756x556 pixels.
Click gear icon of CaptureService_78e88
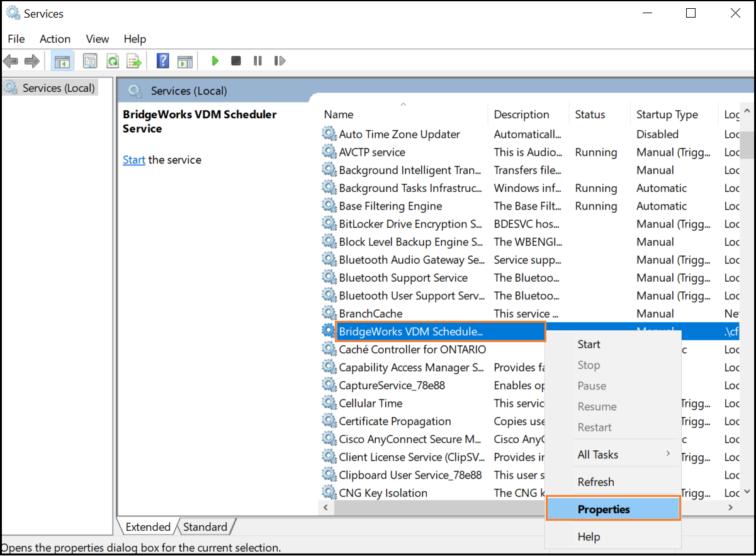tap(329, 385)
